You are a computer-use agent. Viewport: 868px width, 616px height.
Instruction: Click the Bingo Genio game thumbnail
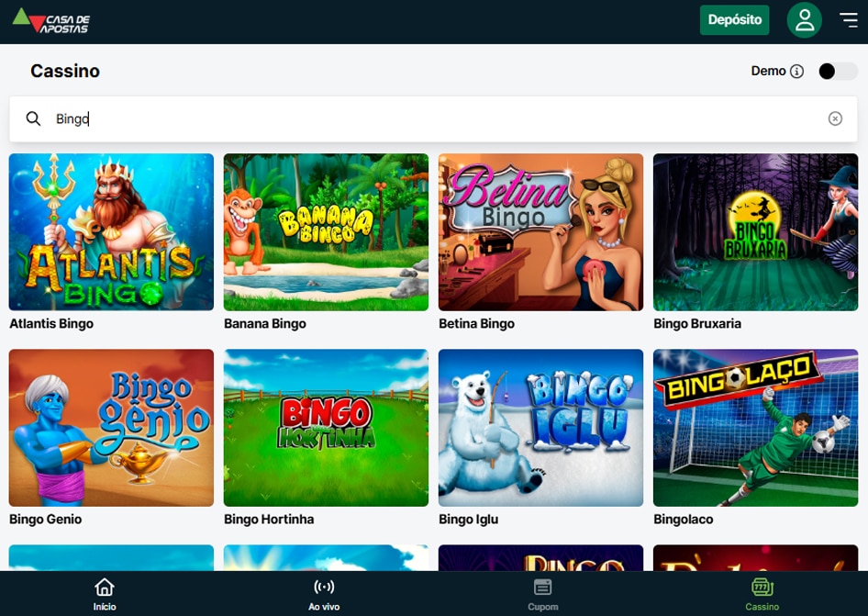point(111,428)
